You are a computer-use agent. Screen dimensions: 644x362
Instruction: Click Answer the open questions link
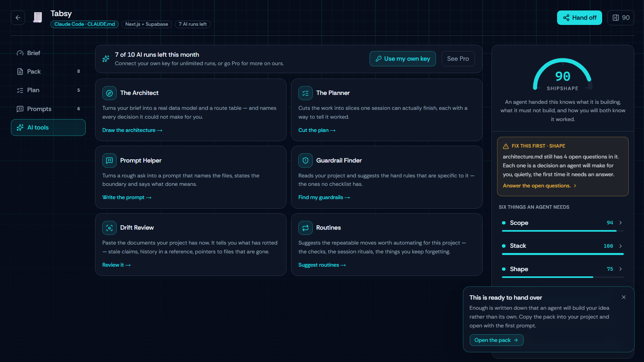pos(540,186)
